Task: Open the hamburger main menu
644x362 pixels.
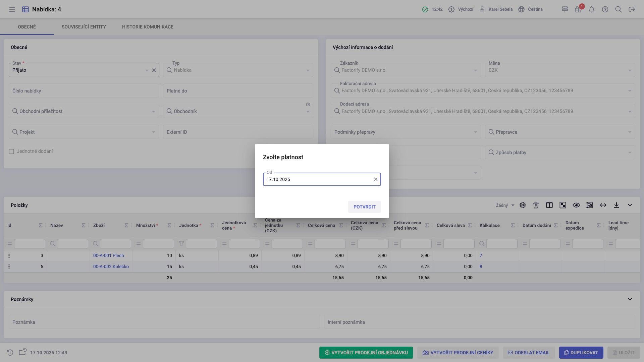Action: click(12, 9)
